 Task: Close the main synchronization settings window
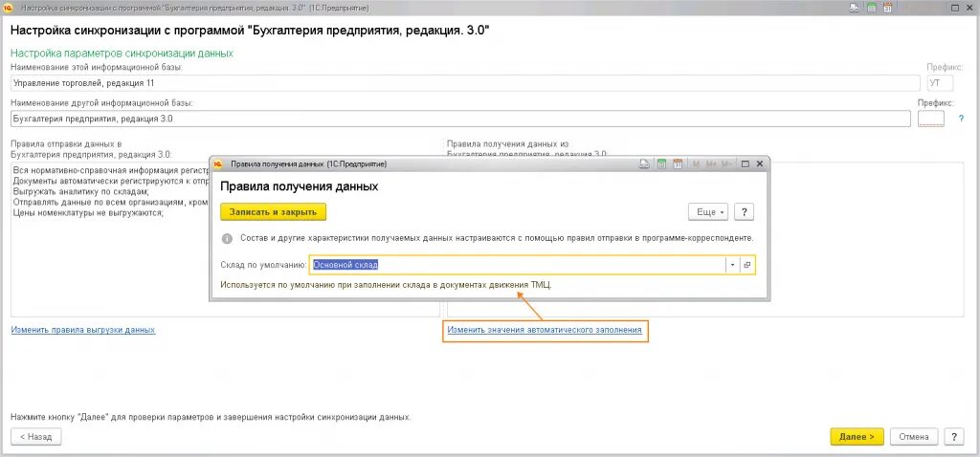970,8
